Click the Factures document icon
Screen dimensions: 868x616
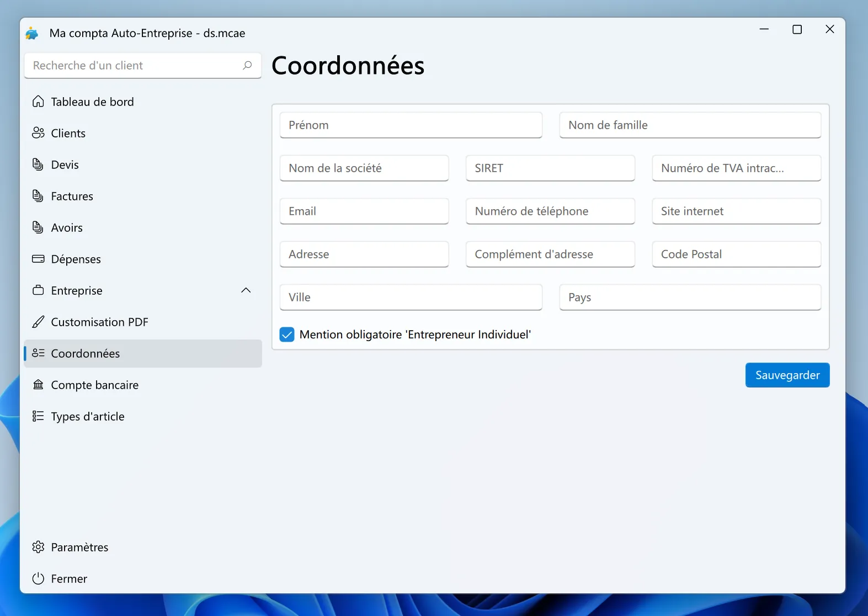coord(38,196)
